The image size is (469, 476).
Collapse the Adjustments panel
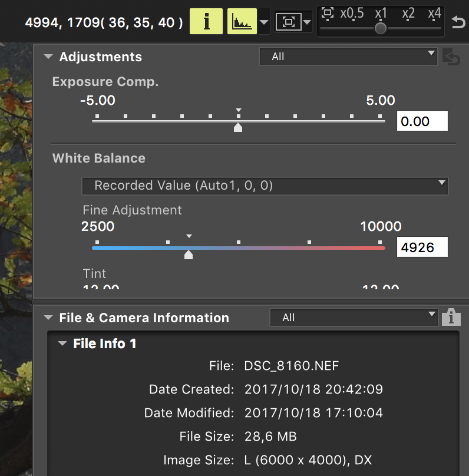click(48, 57)
